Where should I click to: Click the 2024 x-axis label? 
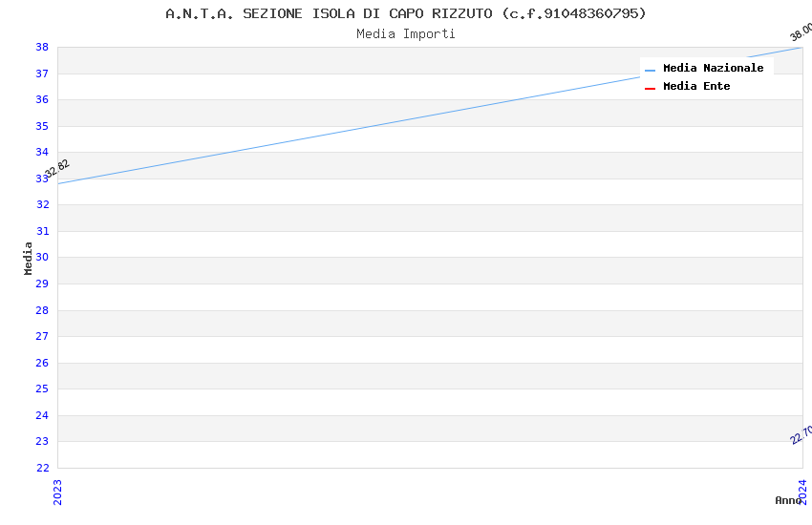click(802, 492)
